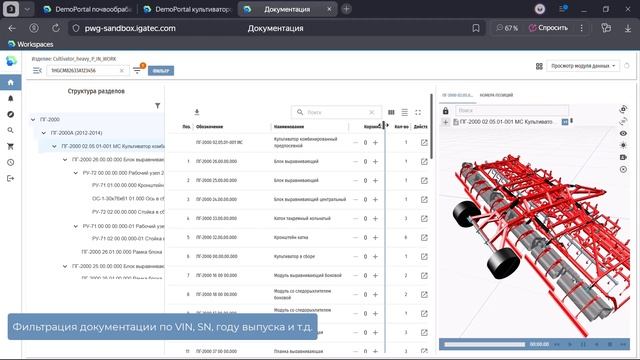Sort by the Наименование column header
Image resolution: width=640 pixels, height=360 pixels.
coord(289,127)
